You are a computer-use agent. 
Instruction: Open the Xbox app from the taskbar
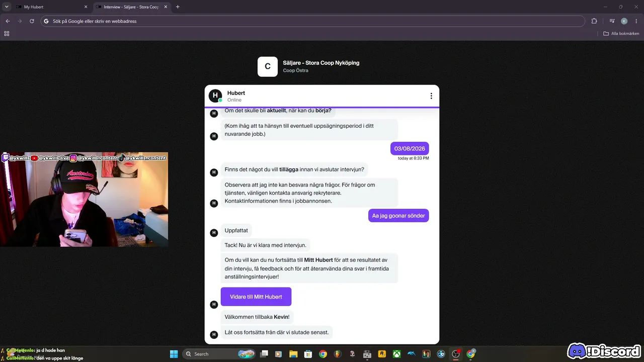[397, 354]
